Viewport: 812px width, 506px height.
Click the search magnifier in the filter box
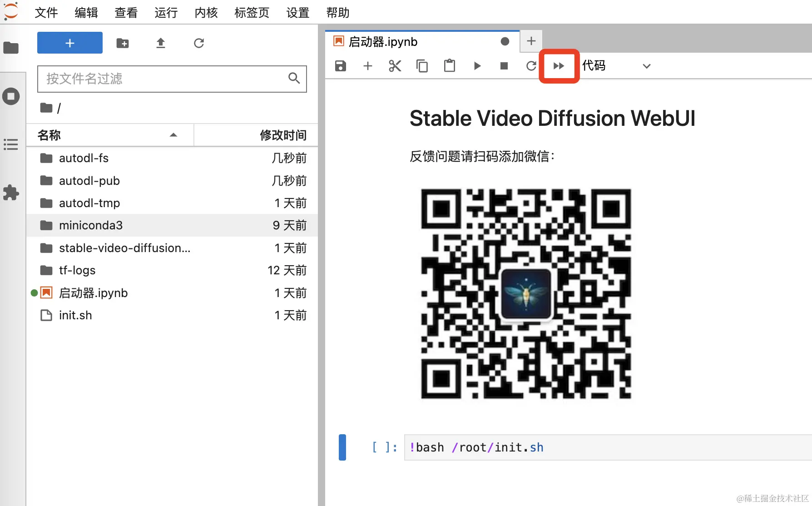(x=294, y=78)
